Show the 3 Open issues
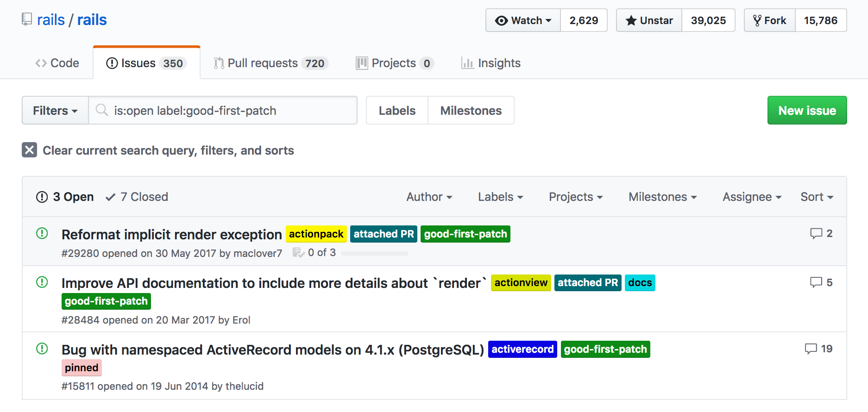868x412 pixels. (65, 197)
